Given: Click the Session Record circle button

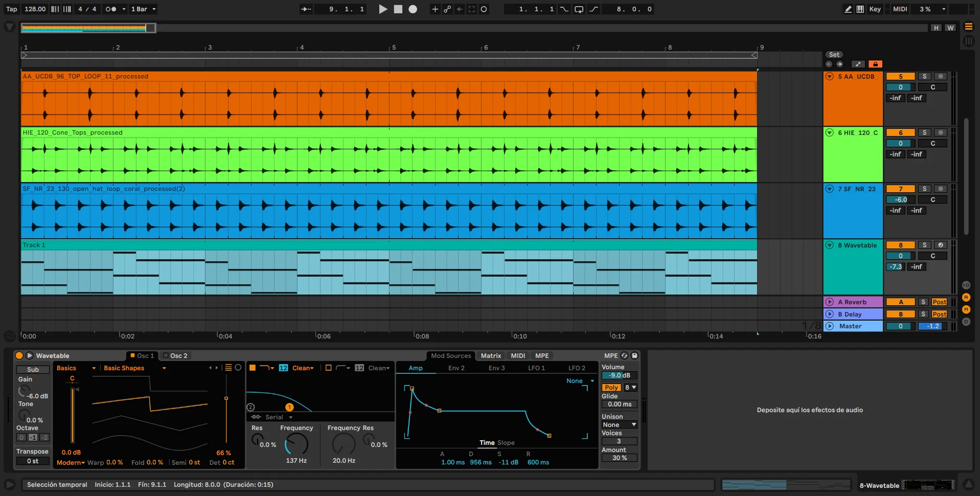Looking at the screenshot, I should [x=484, y=9].
